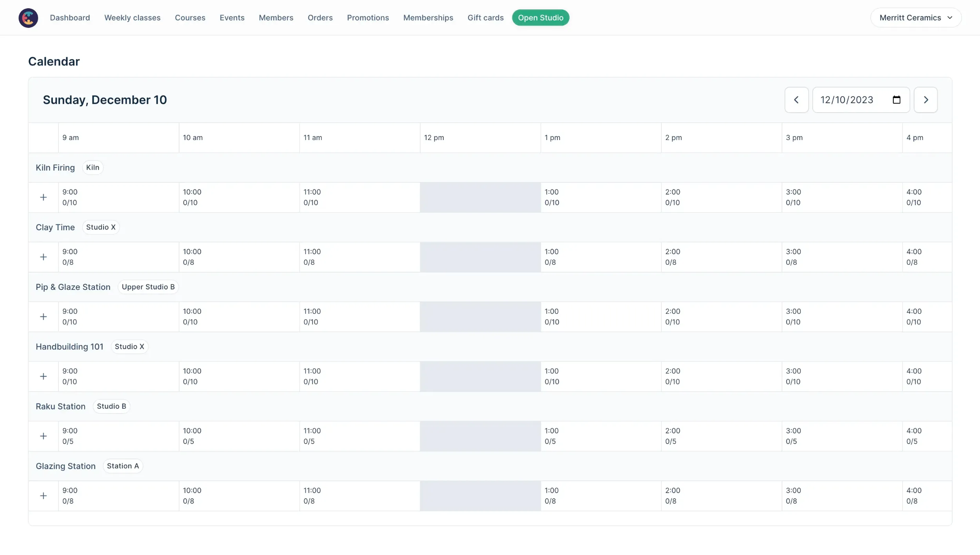Open the Merritt Ceramics account dropdown
Viewport: 980px width, 555px height.
(915, 18)
